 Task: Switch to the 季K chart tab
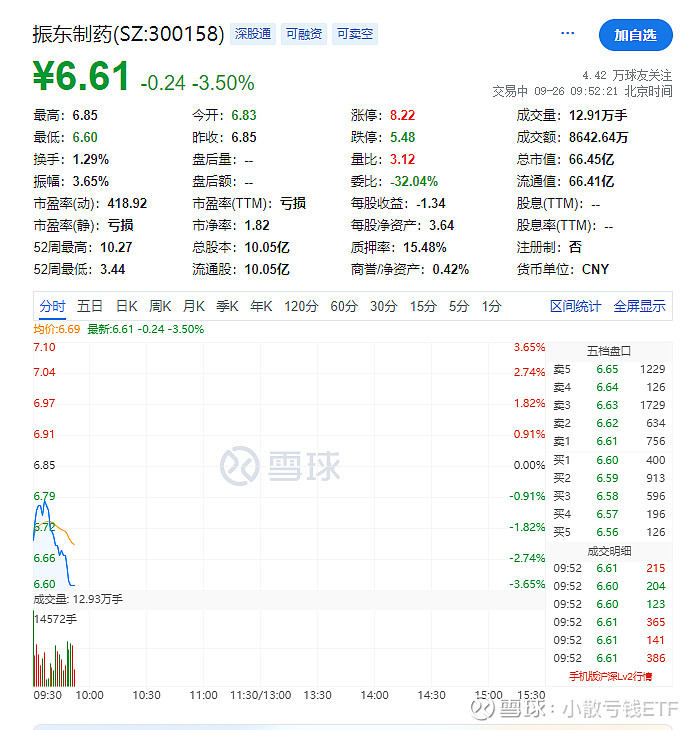coord(227,306)
